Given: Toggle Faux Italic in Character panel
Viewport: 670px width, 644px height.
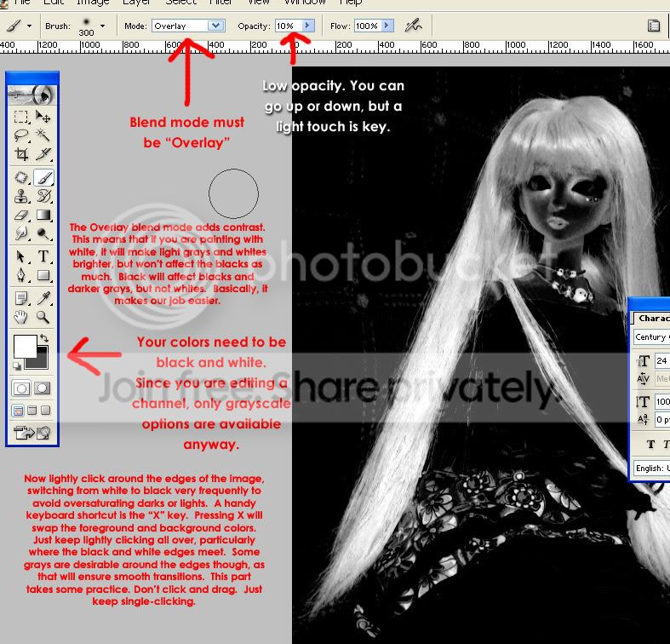Looking at the screenshot, I should coord(665,445).
